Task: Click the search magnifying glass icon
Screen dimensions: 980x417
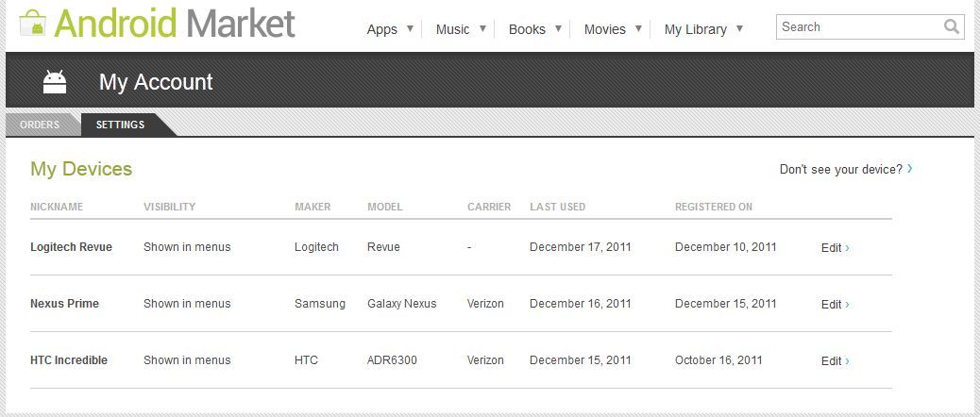Action: tap(952, 26)
